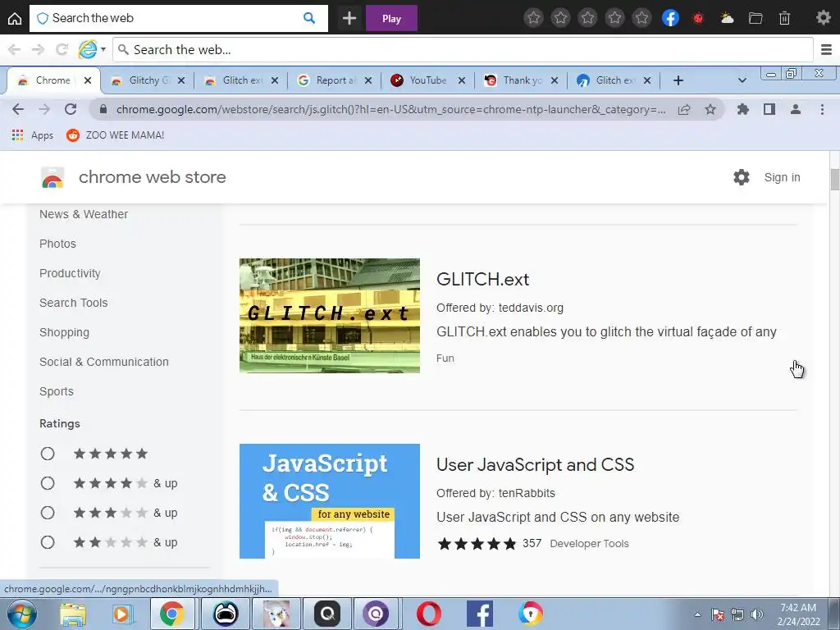
Task: Select three stars & up rating filter
Action: point(48,513)
